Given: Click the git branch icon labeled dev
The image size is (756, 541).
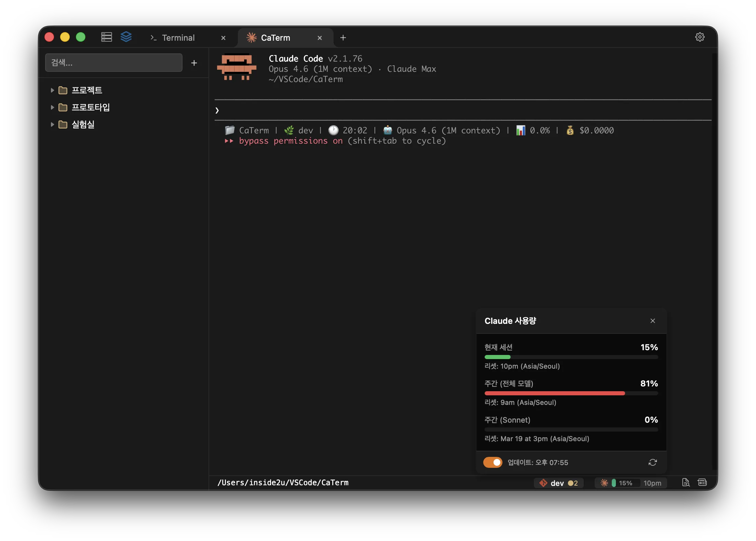Looking at the screenshot, I should click(x=543, y=483).
